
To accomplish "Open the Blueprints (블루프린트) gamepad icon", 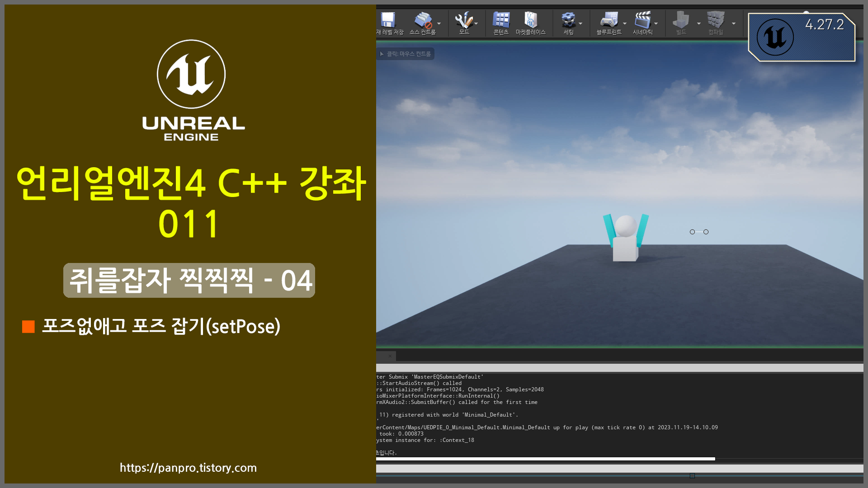I will coord(609,20).
